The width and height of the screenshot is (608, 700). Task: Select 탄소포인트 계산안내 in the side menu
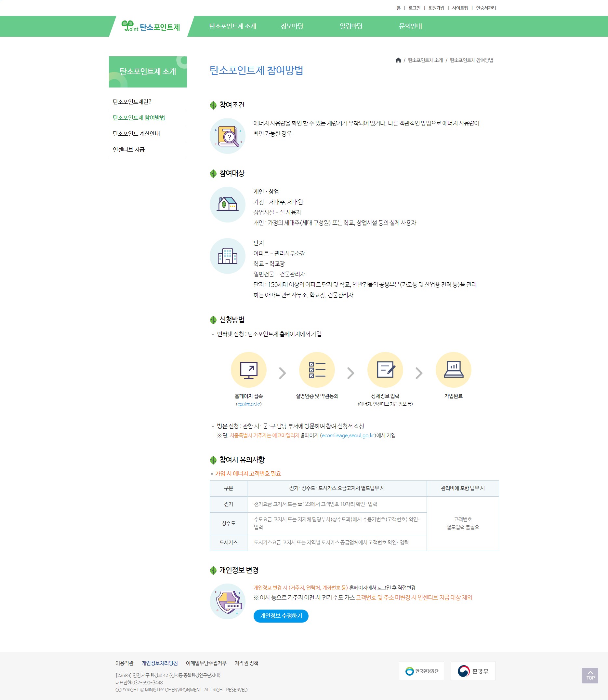pyautogui.click(x=148, y=134)
